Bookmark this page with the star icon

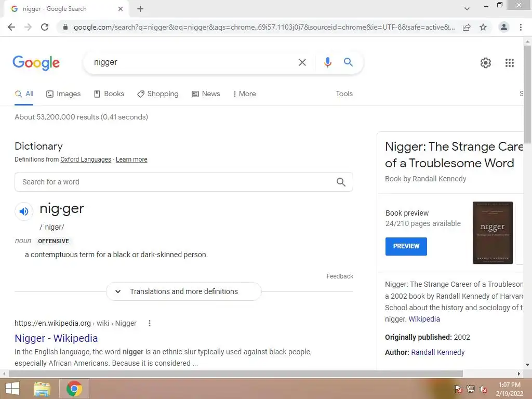pyautogui.click(x=483, y=27)
